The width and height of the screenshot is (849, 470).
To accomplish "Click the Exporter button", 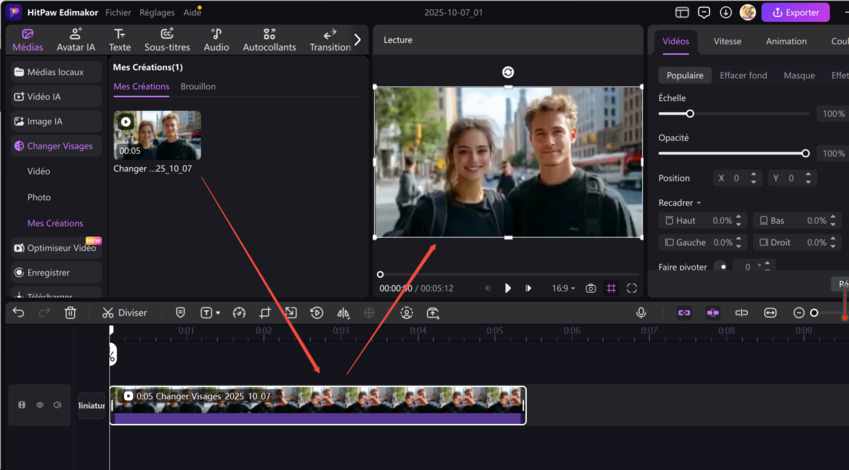I will point(796,13).
